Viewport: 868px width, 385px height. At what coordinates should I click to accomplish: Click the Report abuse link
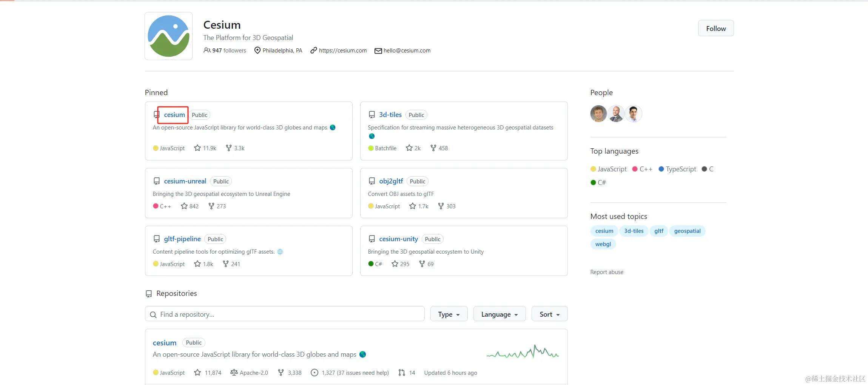pyautogui.click(x=607, y=272)
